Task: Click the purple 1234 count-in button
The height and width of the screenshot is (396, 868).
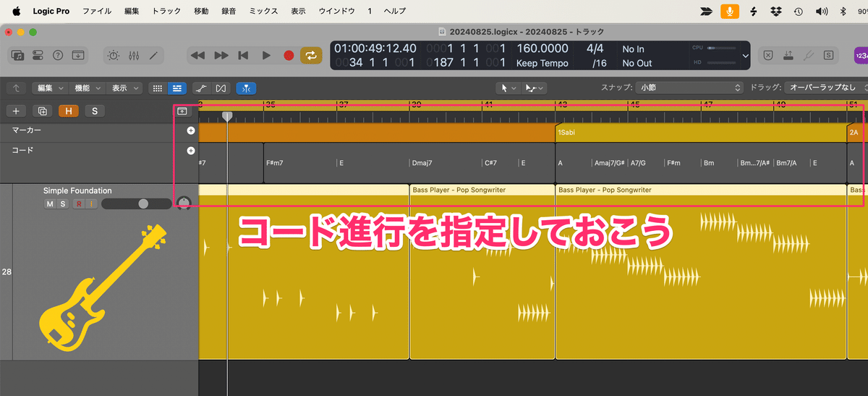Action: click(x=861, y=55)
